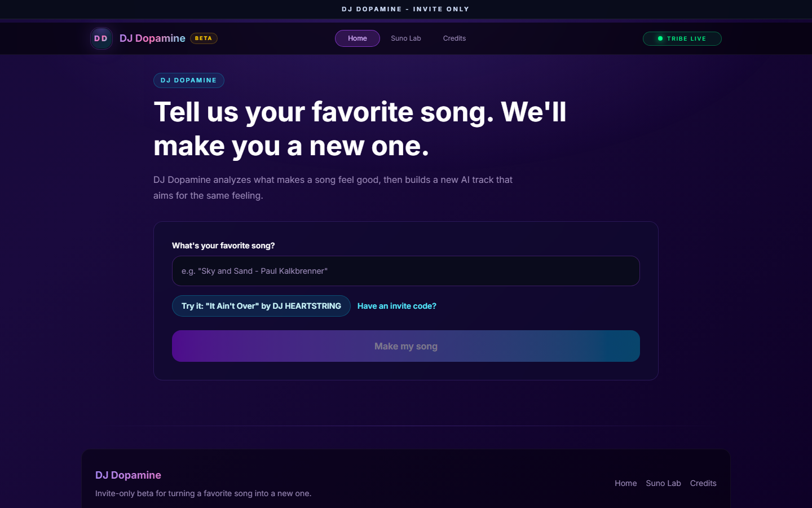Image resolution: width=812 pixels, height=508 pixels.
Task: Click the gradient Make my song bar
Action: click(405, 346)
